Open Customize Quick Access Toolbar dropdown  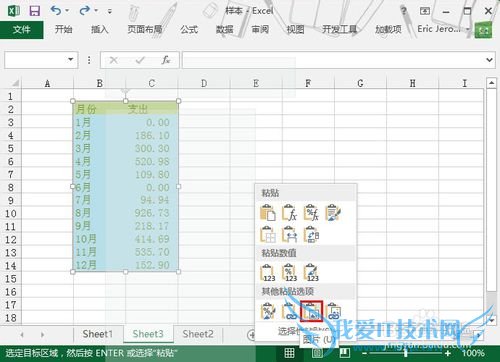tap(110, 11)
